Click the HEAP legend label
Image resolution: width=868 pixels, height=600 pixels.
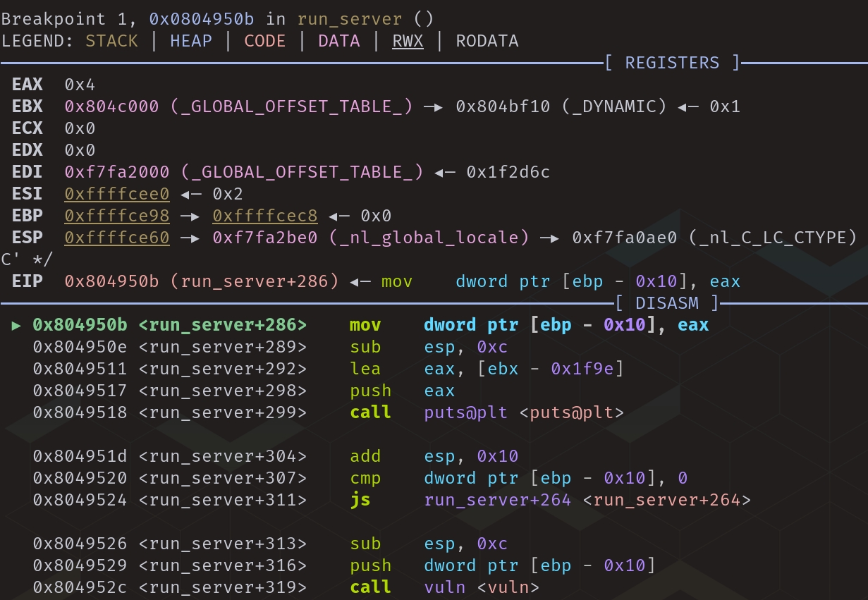pyautogui.click(x=190, y=41)
